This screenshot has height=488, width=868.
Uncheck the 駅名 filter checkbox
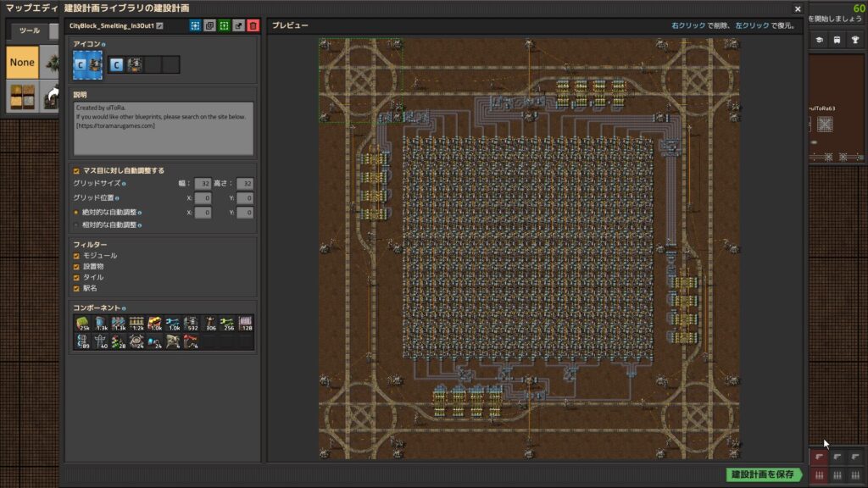[x=76, y=288]
